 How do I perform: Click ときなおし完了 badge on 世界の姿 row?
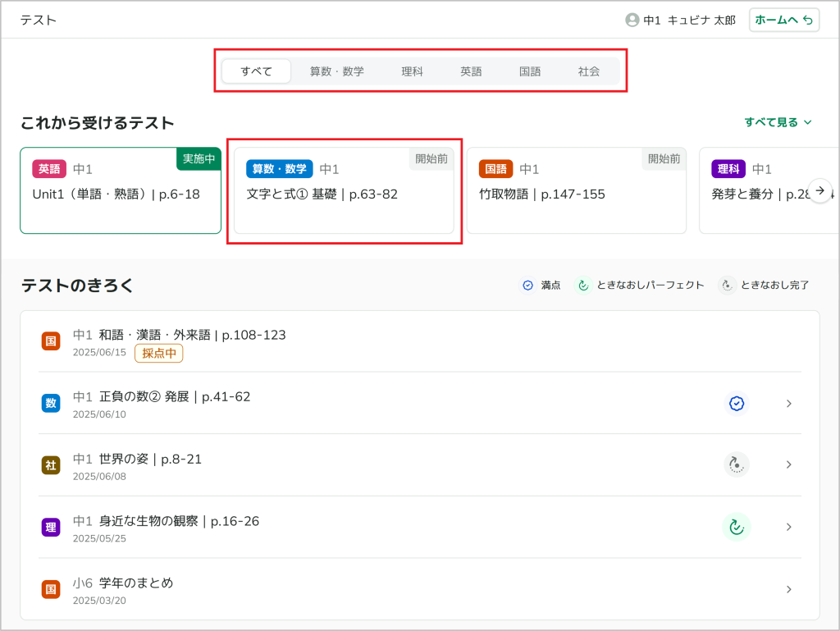tap(737, 464)
